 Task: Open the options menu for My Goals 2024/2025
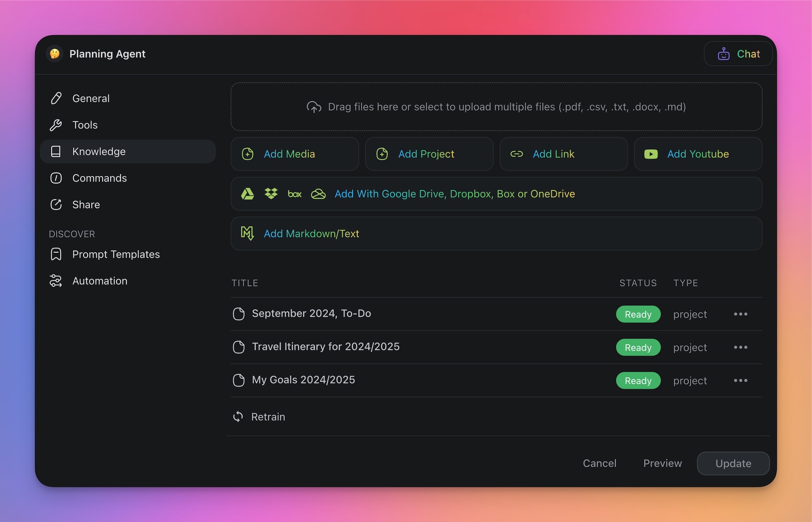tap(740, 380)
